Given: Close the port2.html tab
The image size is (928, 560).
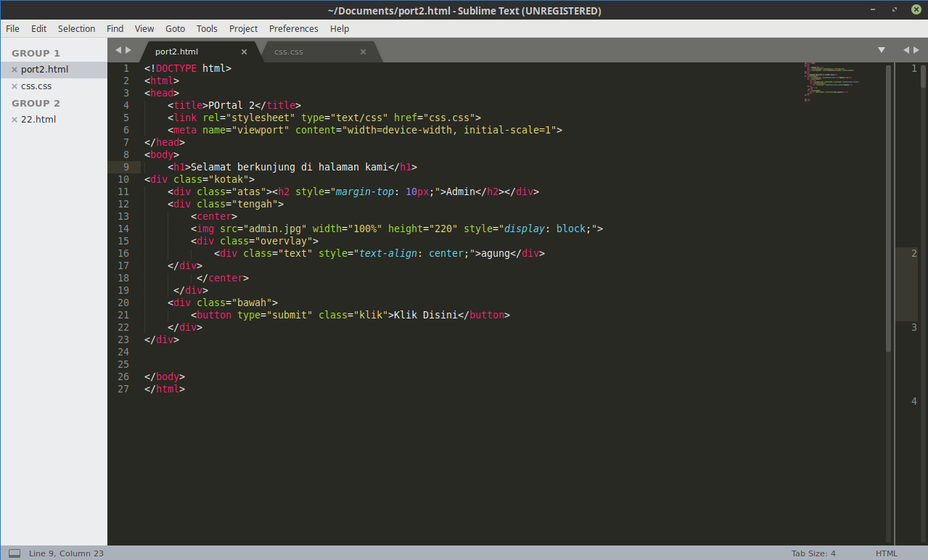Looking at the screenshot, I should pyautogui.click(x=244, y=52).
